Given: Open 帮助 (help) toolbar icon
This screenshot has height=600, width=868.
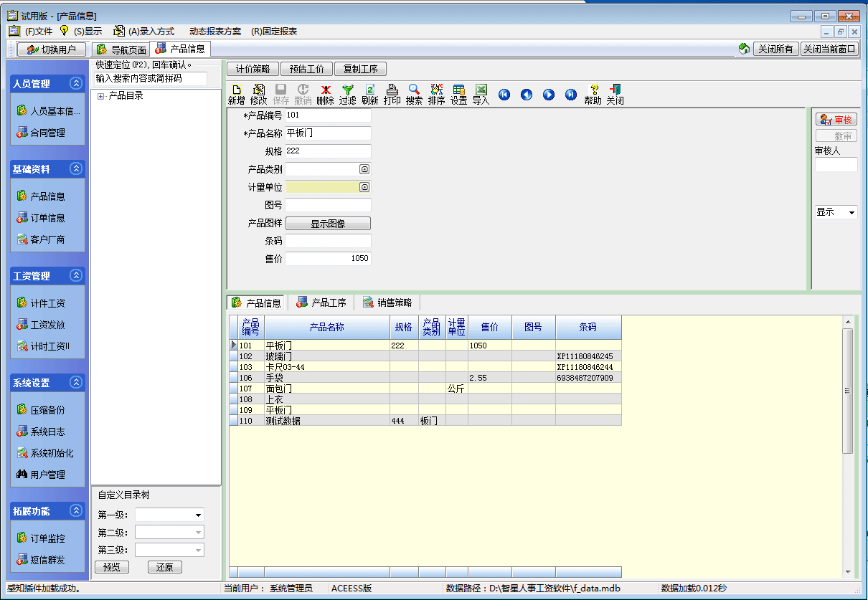Looking at the screenshot, I should pyautogui.click(x=593, y=95).
